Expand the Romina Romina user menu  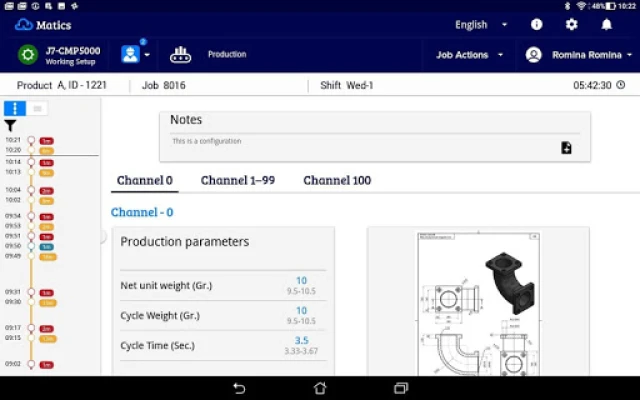point(580,55)
